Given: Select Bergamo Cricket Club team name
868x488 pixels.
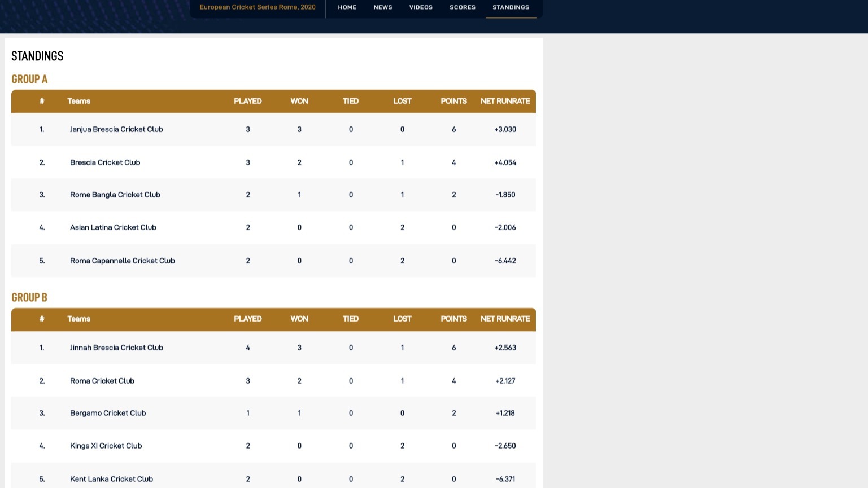Looking at the screenshot, I should [108, 413].
